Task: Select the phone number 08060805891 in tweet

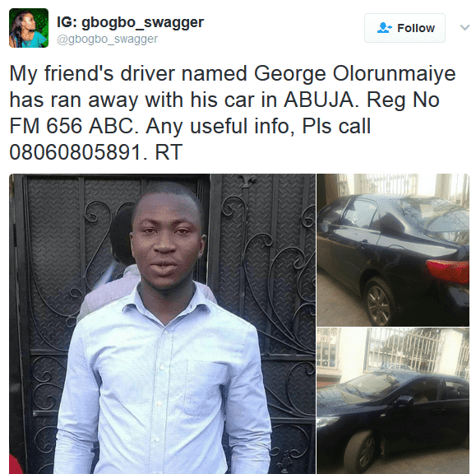Action: click(76, 152)
